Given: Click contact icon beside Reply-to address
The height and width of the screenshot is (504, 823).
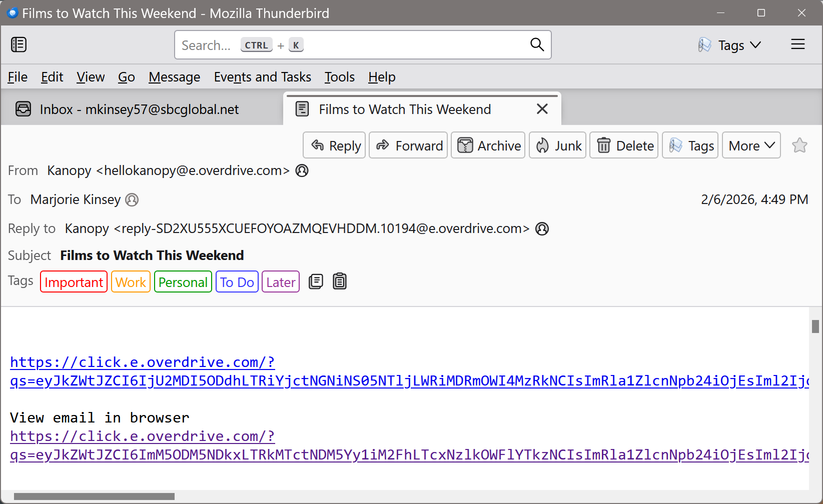Looking at the screenshot, I should coord(542,229).
